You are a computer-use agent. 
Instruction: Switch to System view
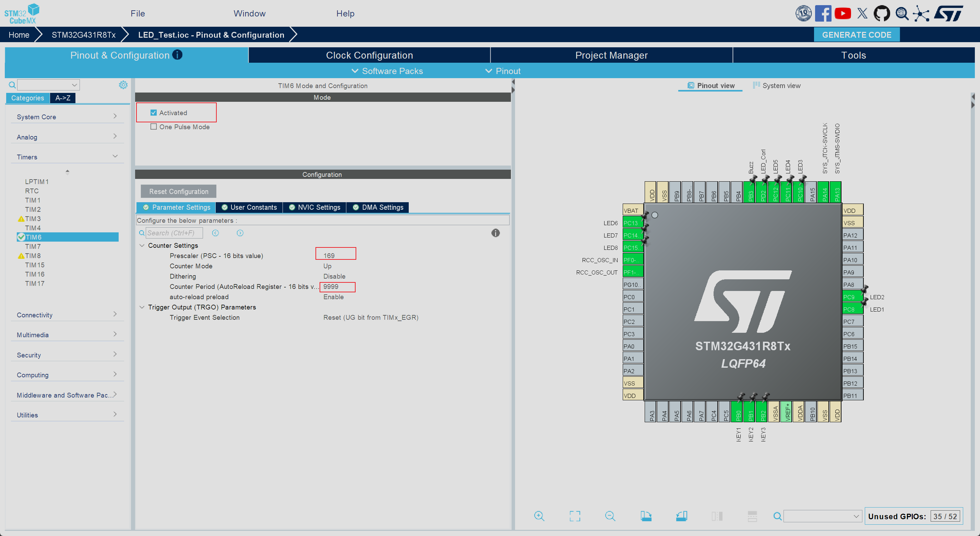777,86
